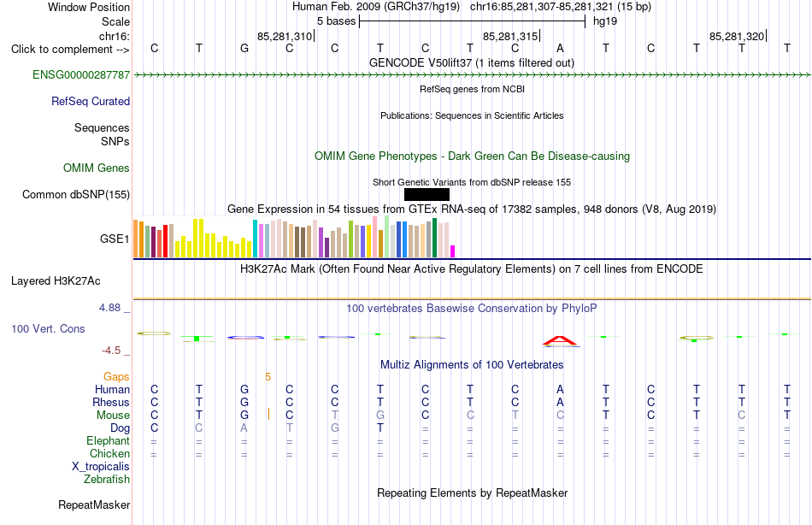Click the G base in the top sequence row
Viewport: 812px width, 525px height.
(244, 49)
